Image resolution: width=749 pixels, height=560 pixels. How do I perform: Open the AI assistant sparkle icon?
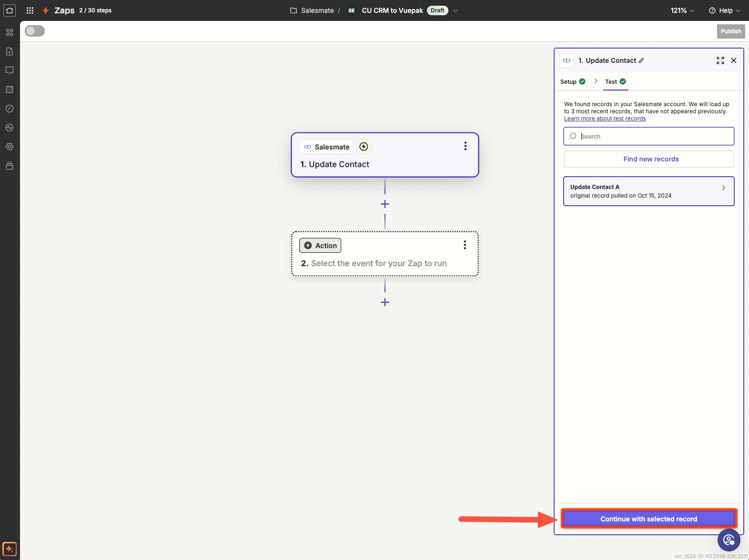pos(10,549)
